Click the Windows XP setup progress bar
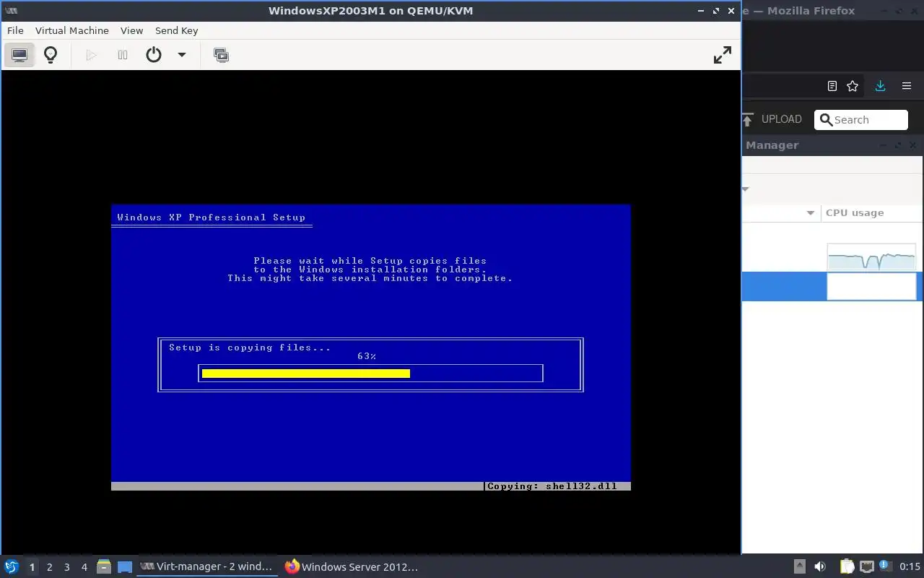The height and width of the screenshot is (578, 924). (x=370, y=374)
